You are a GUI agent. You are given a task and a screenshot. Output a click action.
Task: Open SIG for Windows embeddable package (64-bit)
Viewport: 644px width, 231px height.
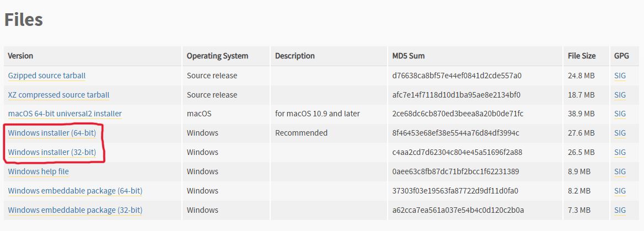(x=620, y=191)
